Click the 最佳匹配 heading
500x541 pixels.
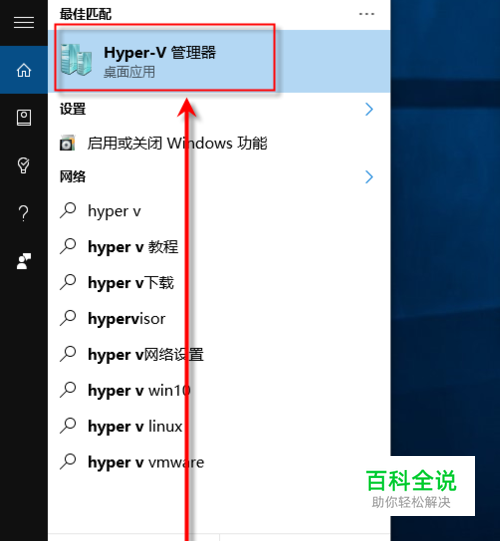click(x=85, y=14)
